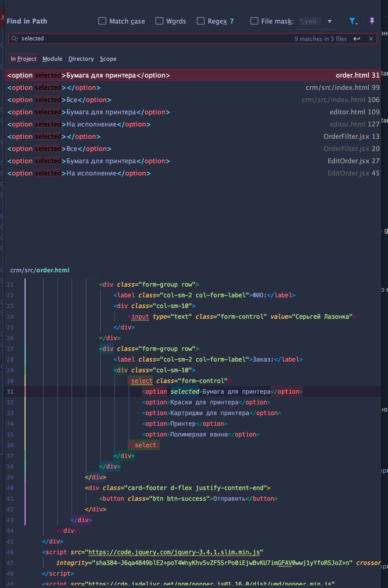Click the integrity attribute on line 47
This screenshot has width=388, height=588.
pyautogui.click(x=204, y=563)
